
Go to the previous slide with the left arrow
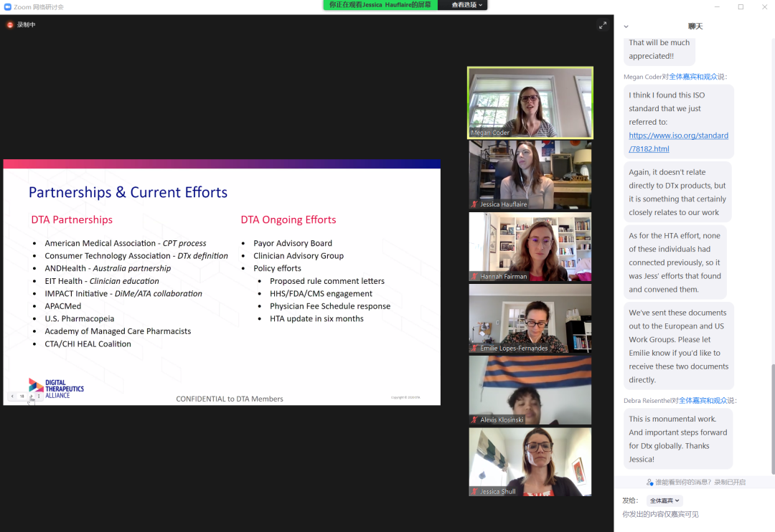12,396
